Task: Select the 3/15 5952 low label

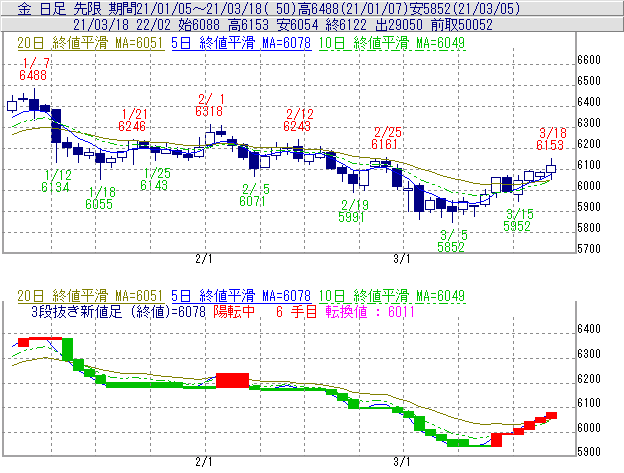Action: coord(518,220)
